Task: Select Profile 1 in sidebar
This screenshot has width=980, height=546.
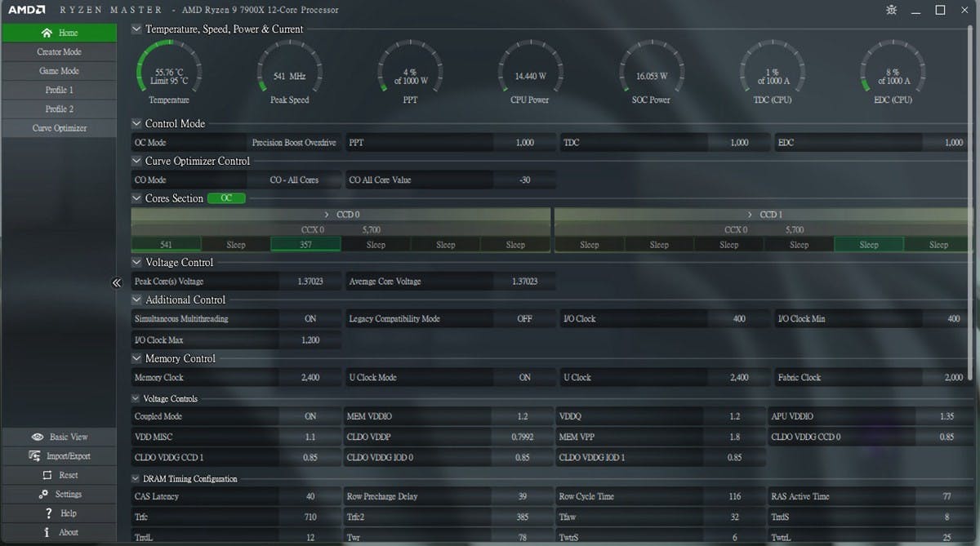Action: (59, 90)
